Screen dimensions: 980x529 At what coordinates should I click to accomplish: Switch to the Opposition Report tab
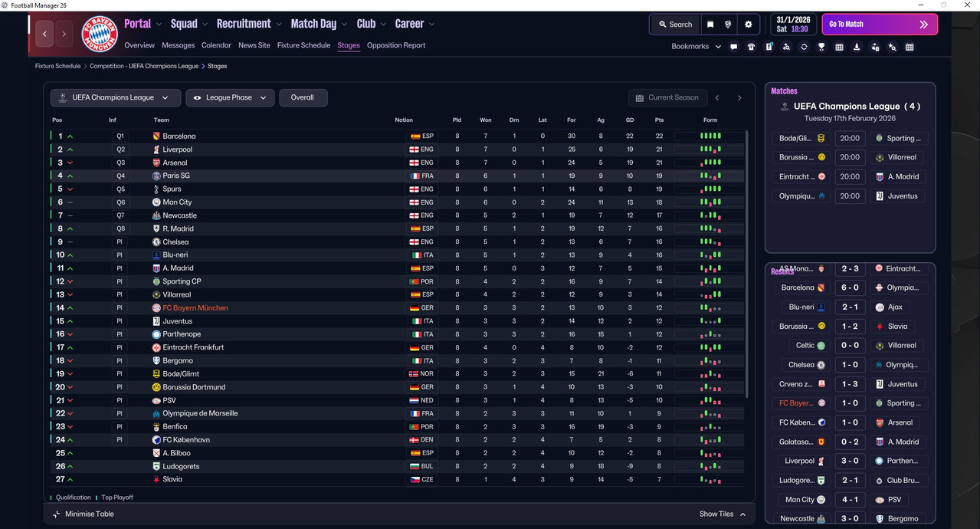[x=396, y=45]
